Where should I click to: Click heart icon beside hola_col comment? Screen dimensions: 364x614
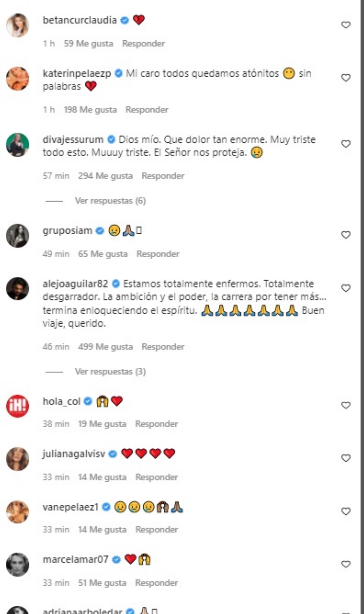click(346, 405)
